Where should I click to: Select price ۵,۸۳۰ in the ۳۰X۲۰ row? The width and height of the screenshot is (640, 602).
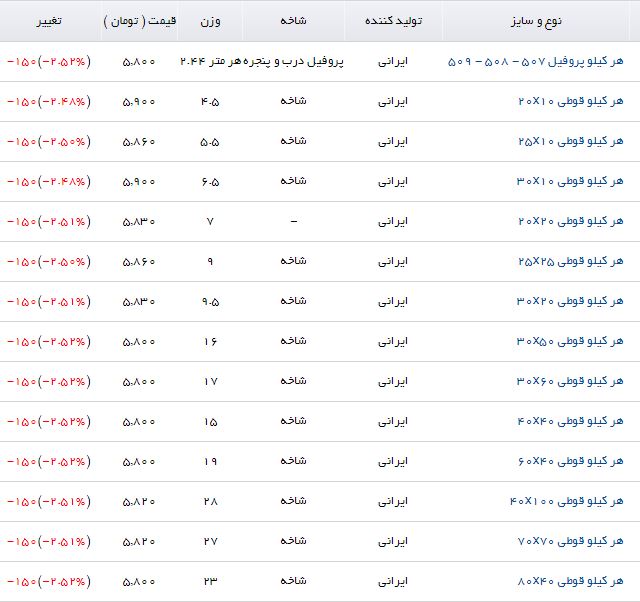pos(139,302)
